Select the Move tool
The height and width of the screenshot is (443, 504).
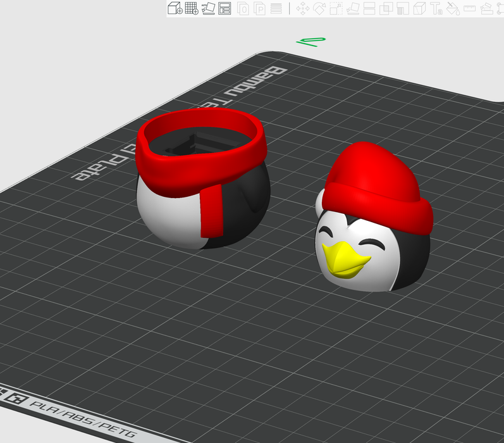click(302, 8)
